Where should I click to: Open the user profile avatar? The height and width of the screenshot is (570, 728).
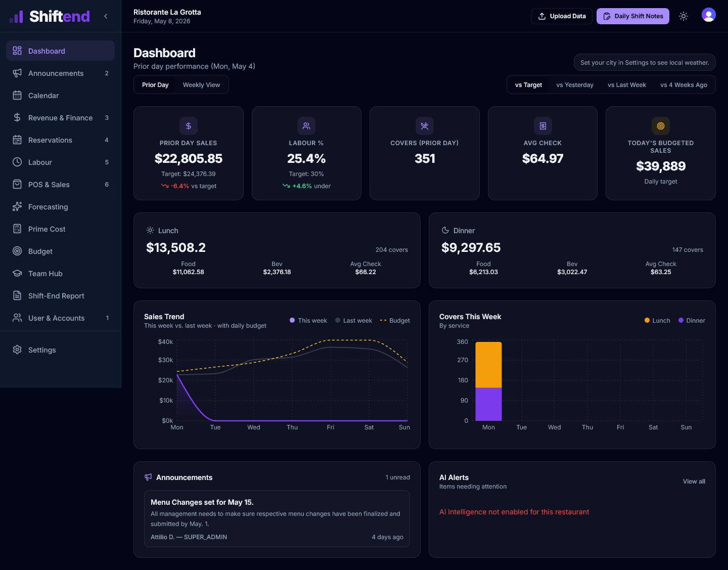coord(709,15)
